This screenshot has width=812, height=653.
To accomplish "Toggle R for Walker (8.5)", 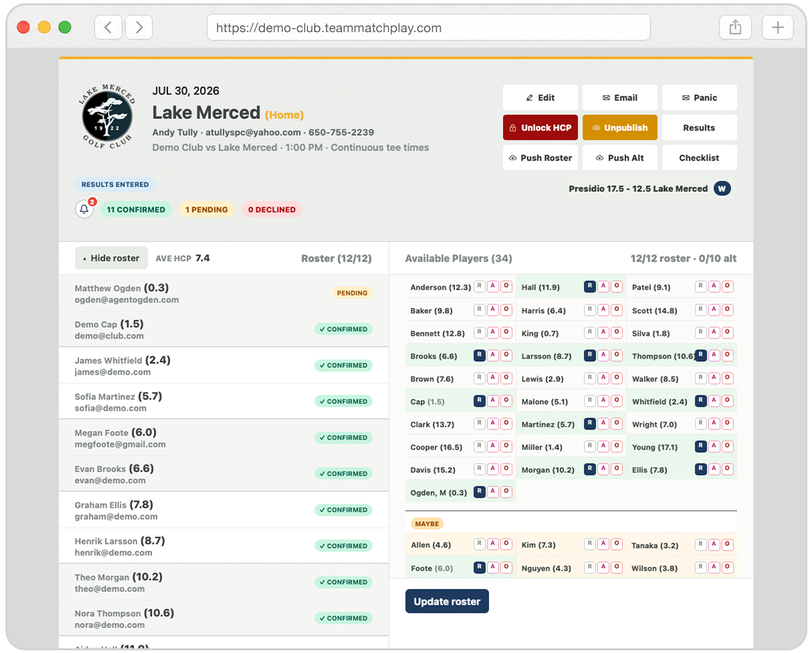I will pyautogui.click(x=701, y=378).
